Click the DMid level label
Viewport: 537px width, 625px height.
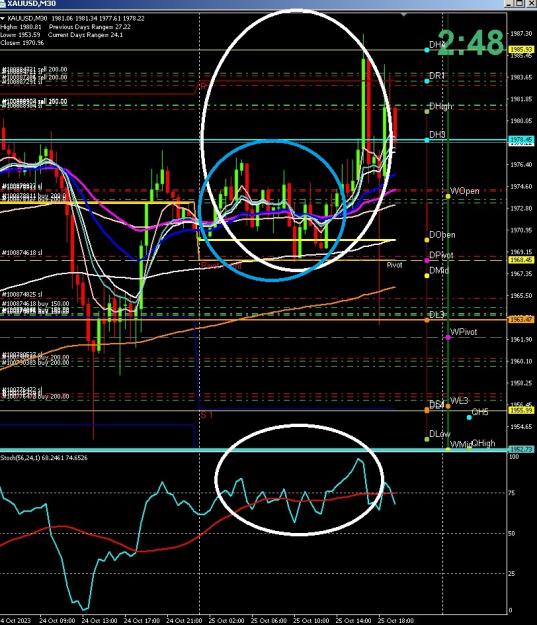(439, 271)
